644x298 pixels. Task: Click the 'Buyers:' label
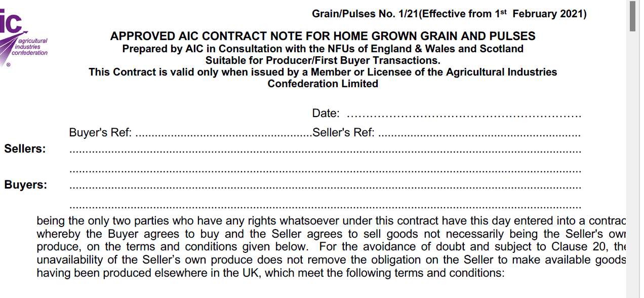click(25, 185)
